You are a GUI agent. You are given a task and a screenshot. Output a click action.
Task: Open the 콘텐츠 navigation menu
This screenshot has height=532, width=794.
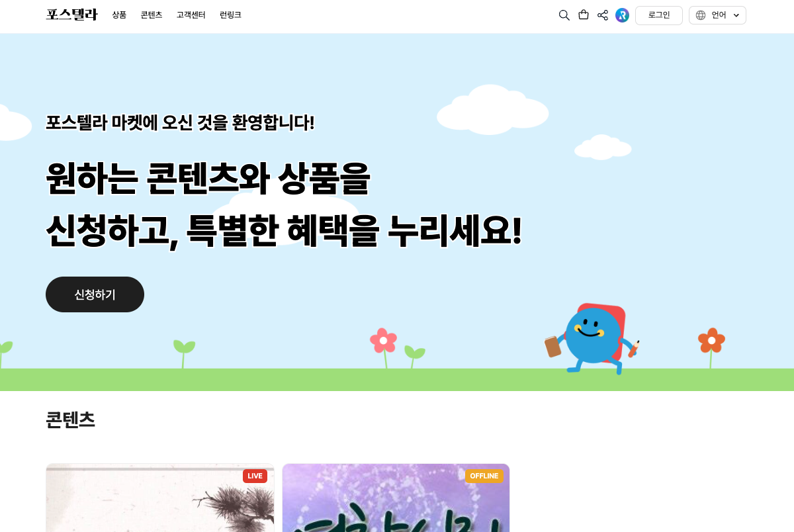click(x=152, y=15)
